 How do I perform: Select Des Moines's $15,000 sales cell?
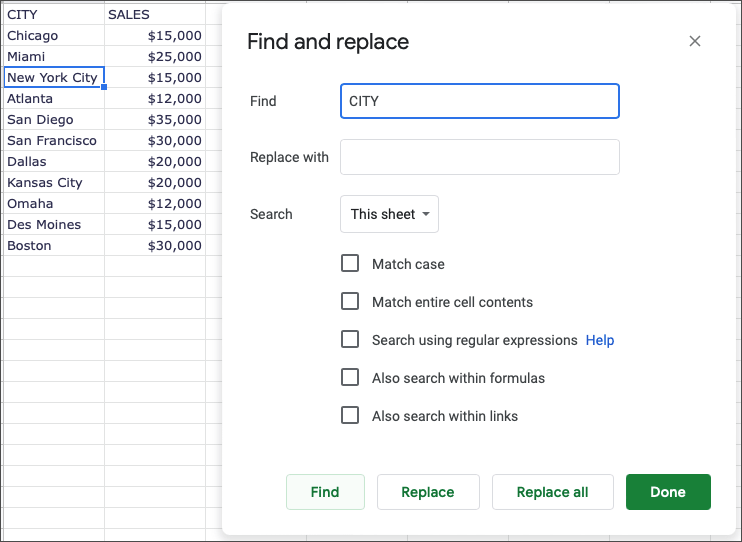click(x=155, y=224)
